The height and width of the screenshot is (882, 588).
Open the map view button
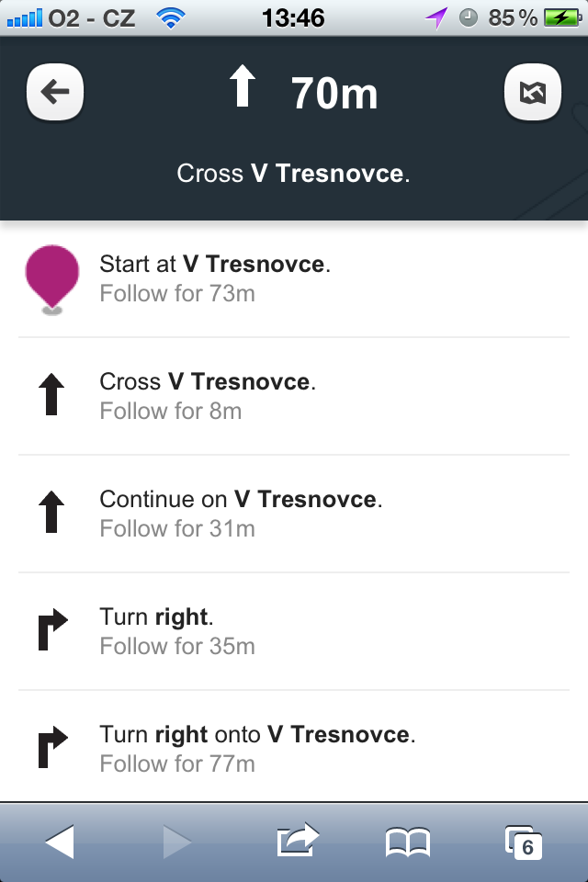pyautogui.click(x=533, y=93)
